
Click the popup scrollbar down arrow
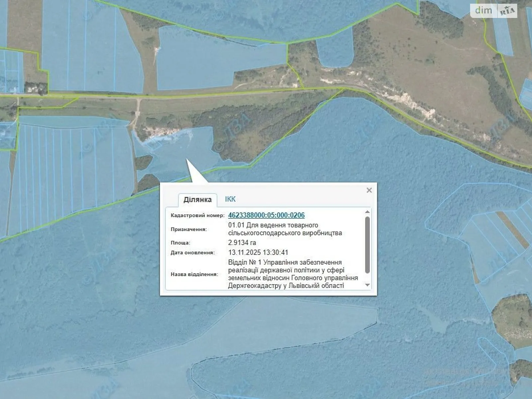point(367,285)
